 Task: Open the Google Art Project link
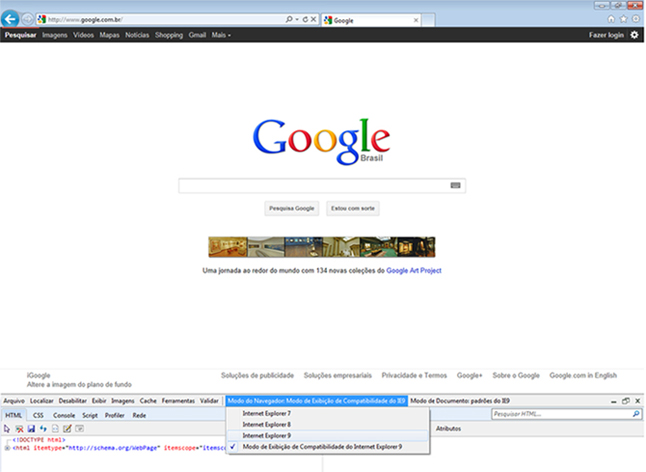(414, 271)
